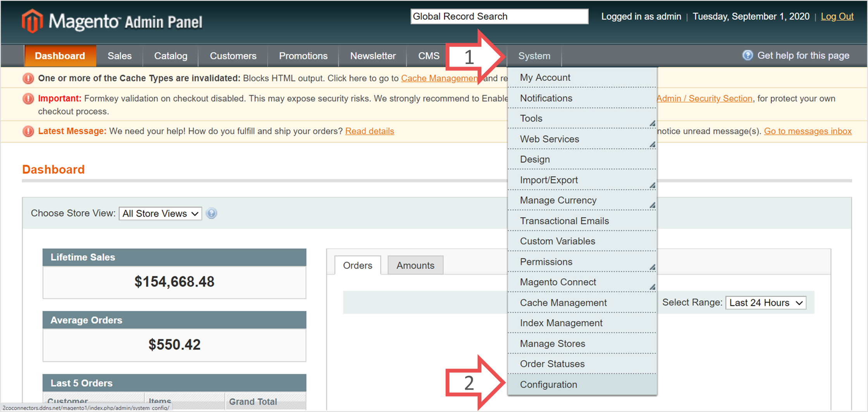Open the Newsletter menu
The height and width of the screenshot is (412, 868).
coord(373,56)
